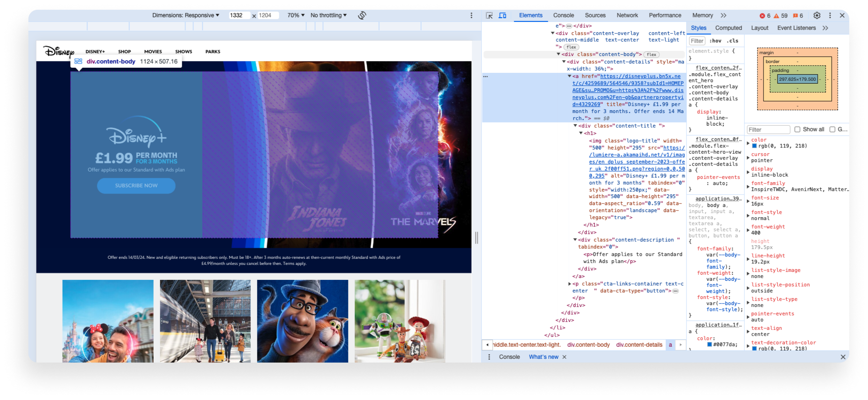The width and height of the screenshot is (868, 400).
Task: Click the MOVIES nav link
Action: 153,52
